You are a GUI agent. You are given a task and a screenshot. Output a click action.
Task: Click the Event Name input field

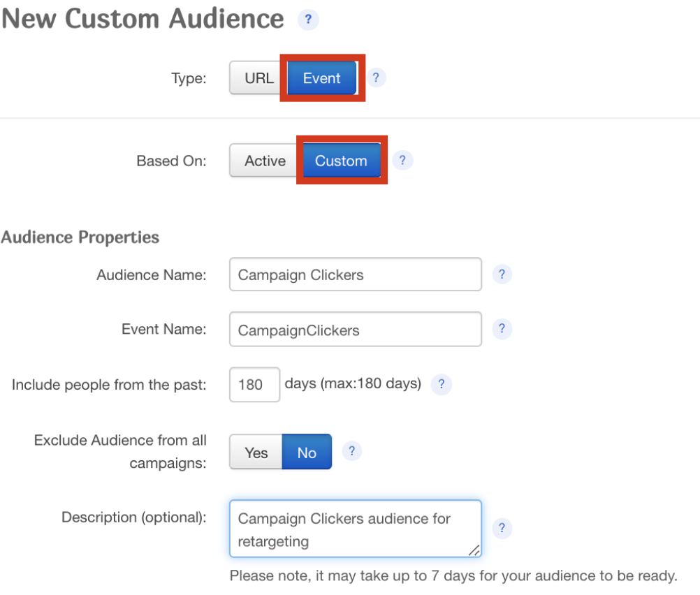[356, 330]
